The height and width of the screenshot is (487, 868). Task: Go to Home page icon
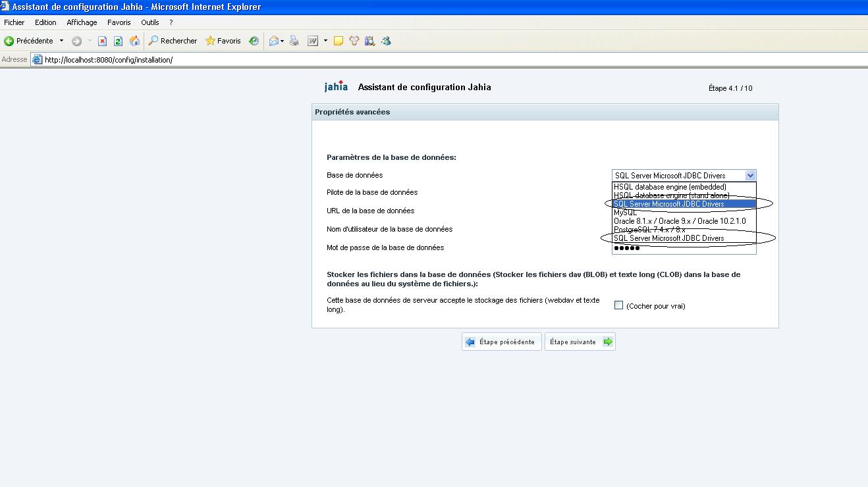tap(134, 41)
